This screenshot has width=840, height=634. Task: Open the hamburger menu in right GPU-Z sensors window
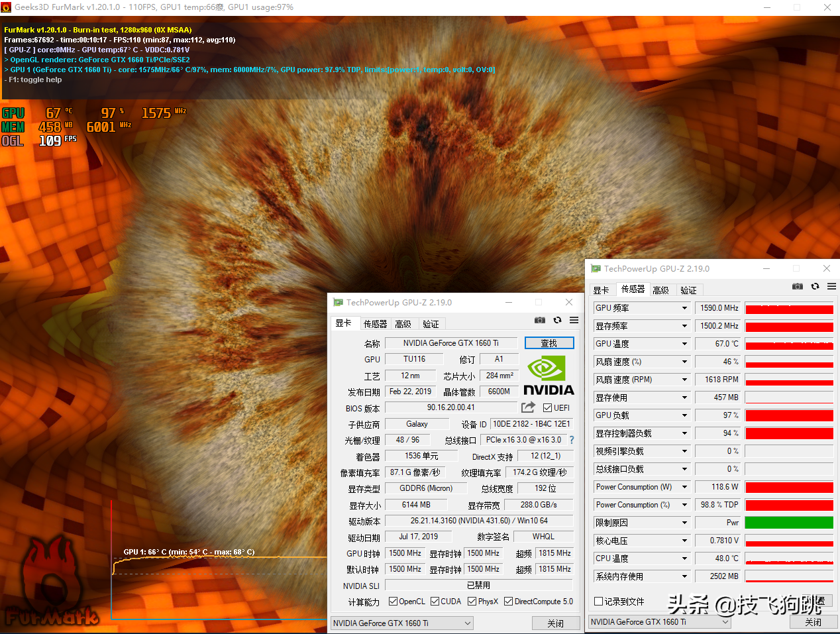point(831,286)
